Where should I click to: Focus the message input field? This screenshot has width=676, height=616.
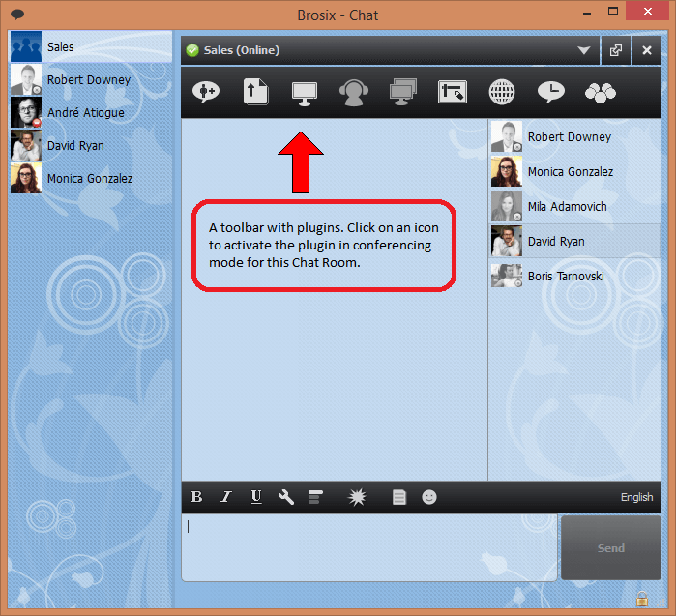tap(369, 547)
